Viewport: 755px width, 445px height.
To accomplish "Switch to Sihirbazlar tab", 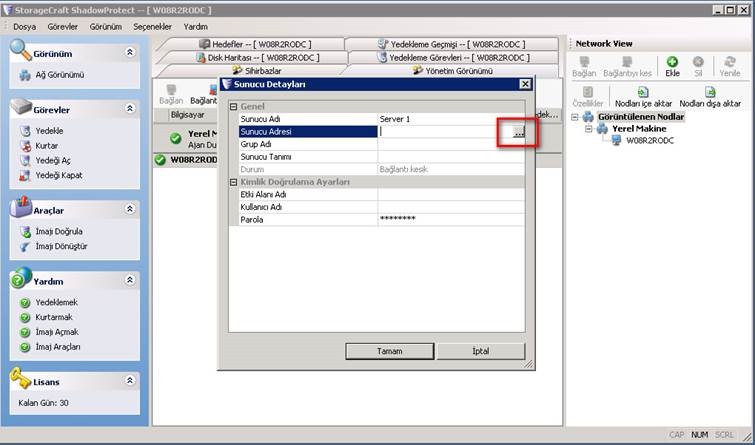I will tap(257, 71).
